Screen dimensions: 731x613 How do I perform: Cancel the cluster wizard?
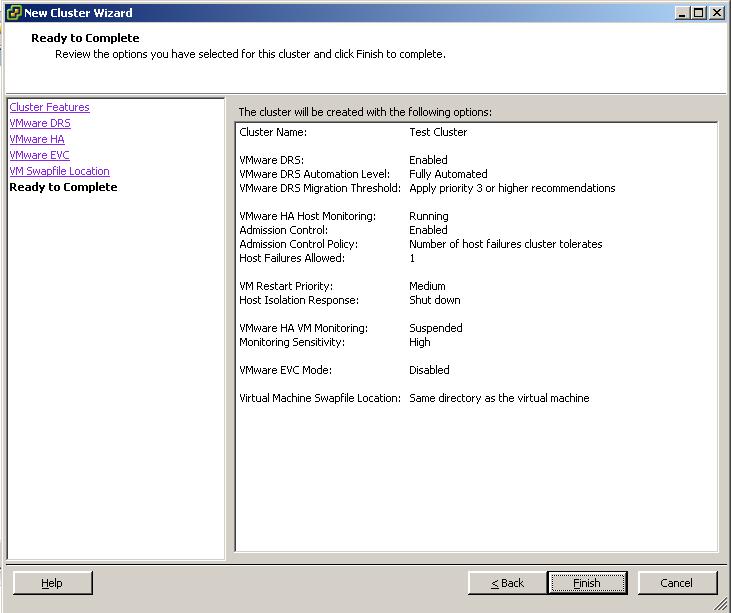(676, 583)
